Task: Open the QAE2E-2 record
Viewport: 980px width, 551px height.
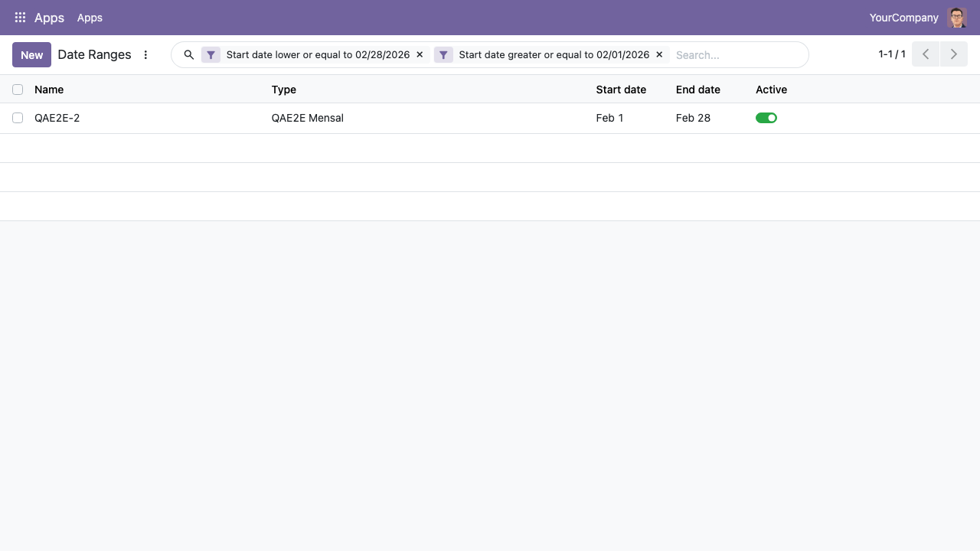Action: 57,118
